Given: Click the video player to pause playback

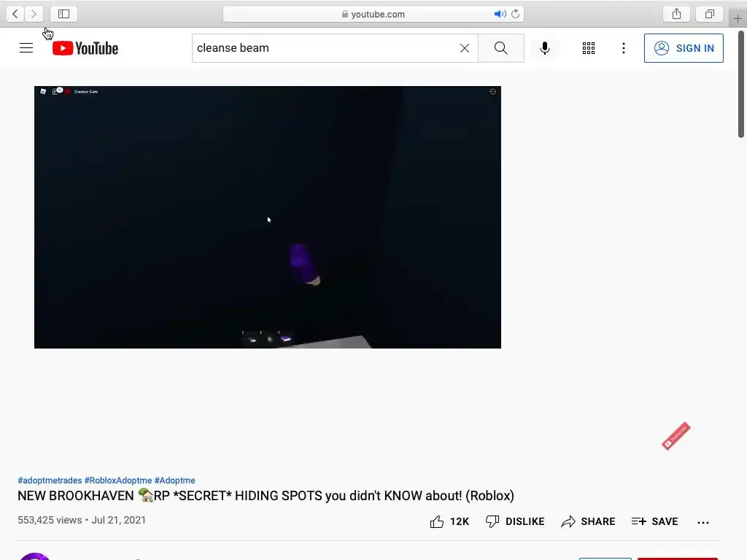Looking at the screenshot, I should coord(268,217).
